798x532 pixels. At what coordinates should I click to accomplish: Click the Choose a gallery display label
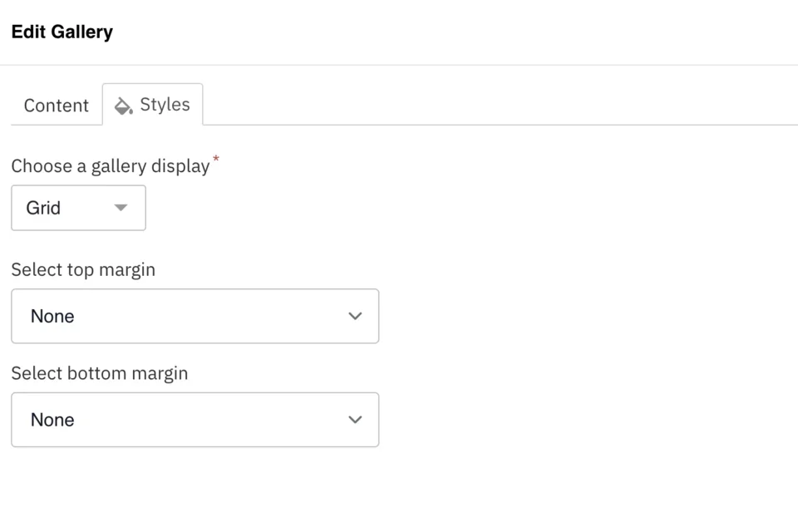tap(110, 165)
